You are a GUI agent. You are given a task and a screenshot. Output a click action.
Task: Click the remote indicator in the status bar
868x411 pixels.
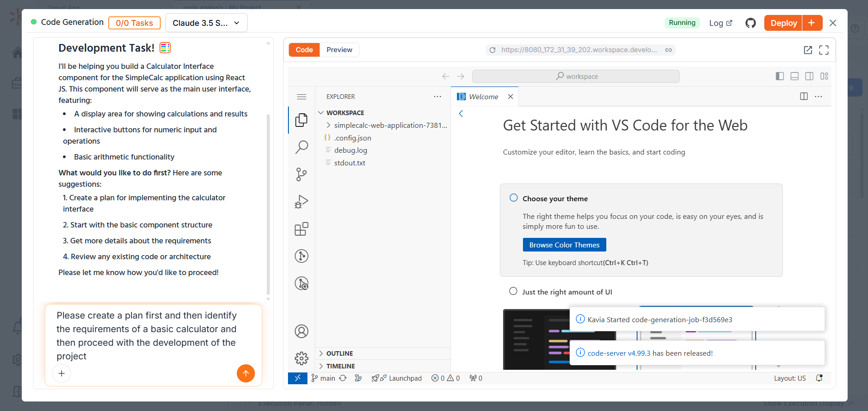[x=297, y=378]
